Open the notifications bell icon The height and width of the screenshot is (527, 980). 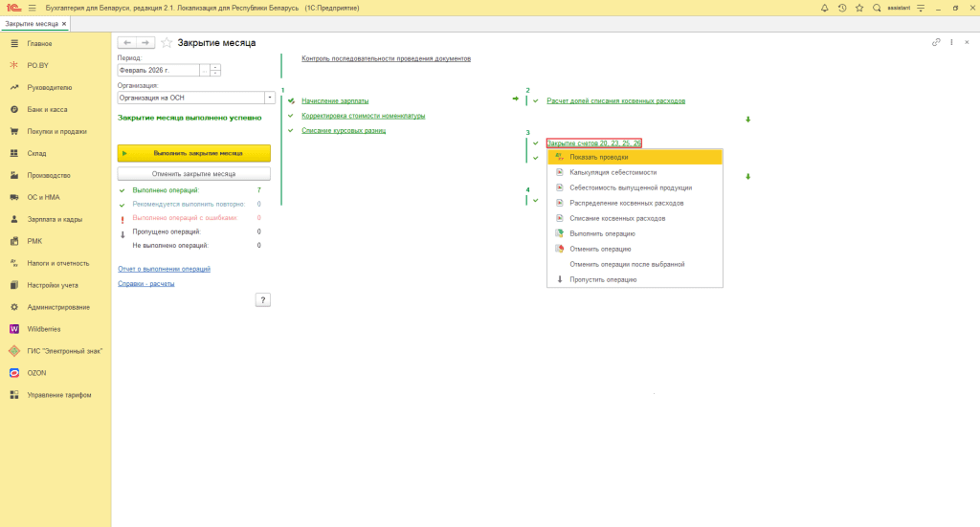pyautogui.click(x=824, y=8)
